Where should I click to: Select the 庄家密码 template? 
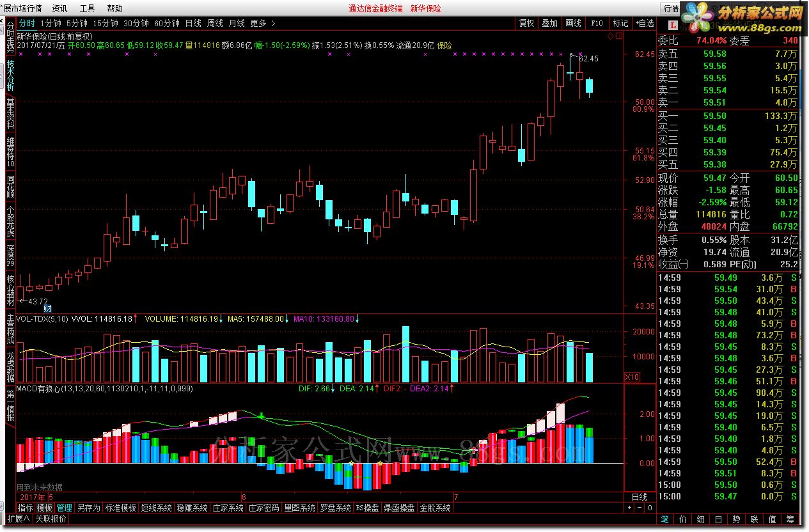264,508
